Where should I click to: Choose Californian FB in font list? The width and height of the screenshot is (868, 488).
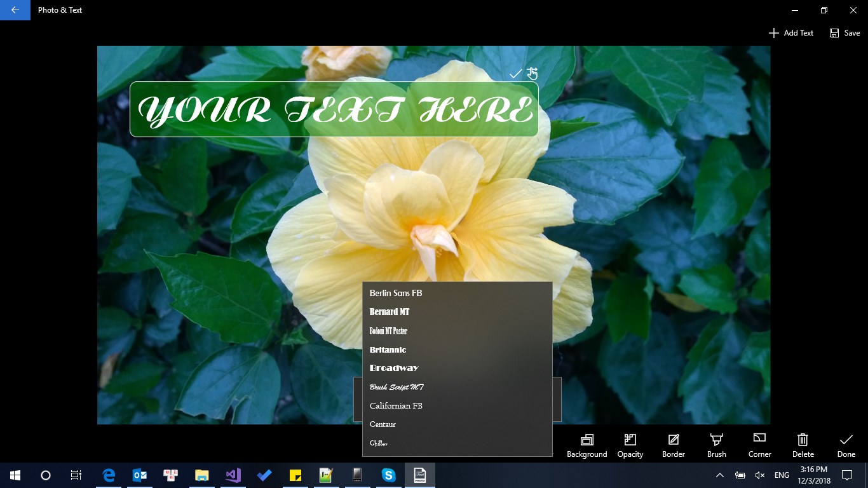tap(396, 405)
